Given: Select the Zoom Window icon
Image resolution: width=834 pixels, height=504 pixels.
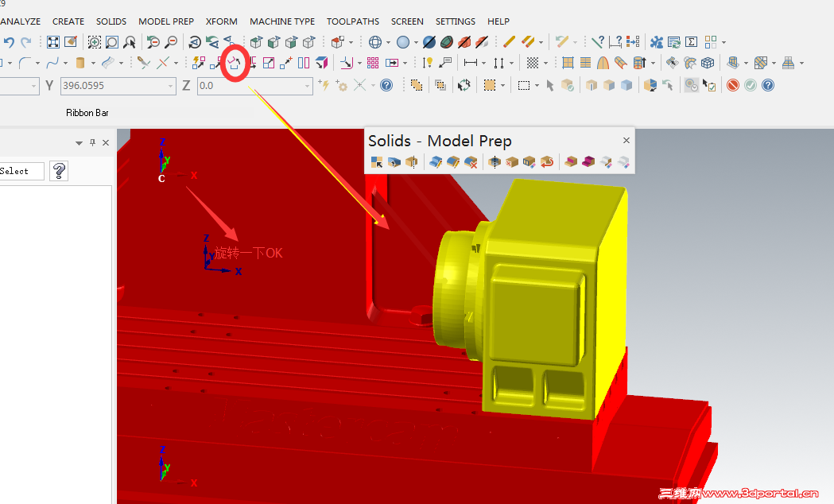Looking at the screenshot, I should coord(94,42).
